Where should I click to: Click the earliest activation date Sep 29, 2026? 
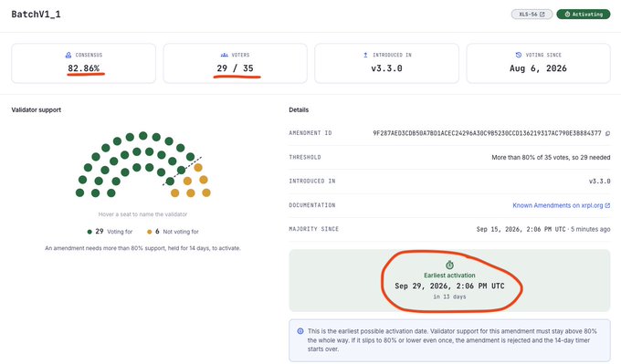pos(449,286)
